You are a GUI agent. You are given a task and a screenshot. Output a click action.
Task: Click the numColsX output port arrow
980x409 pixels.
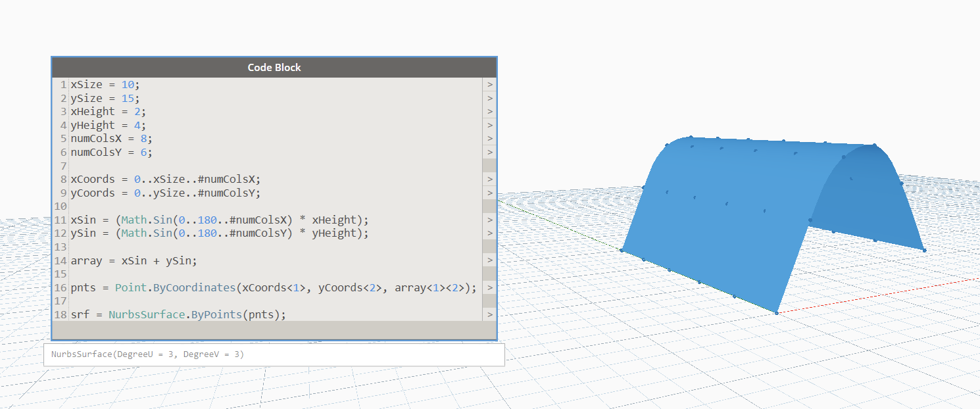click(489, 139)
